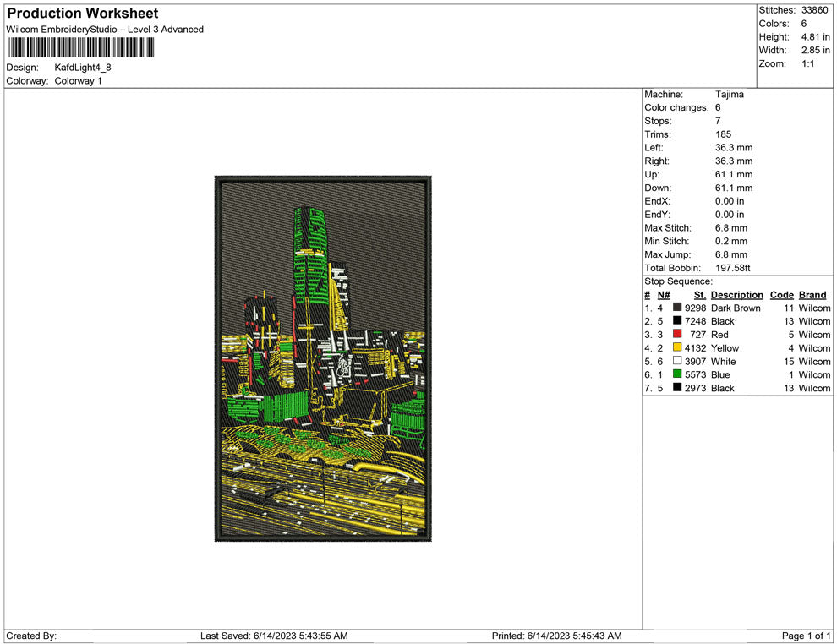Click the black swatch in row 2
This screenshot has height=644, width=837.
click(x=677, y=320)
